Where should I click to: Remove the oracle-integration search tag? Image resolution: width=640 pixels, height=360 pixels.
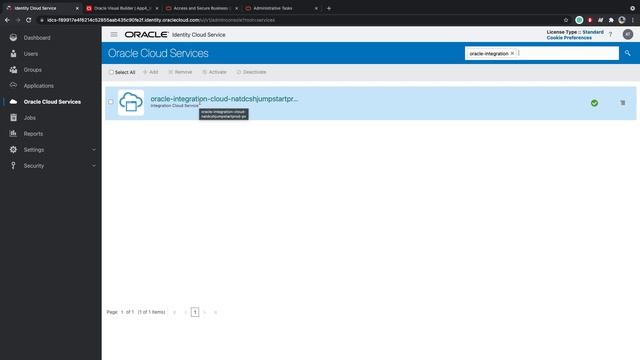point(512,53)
